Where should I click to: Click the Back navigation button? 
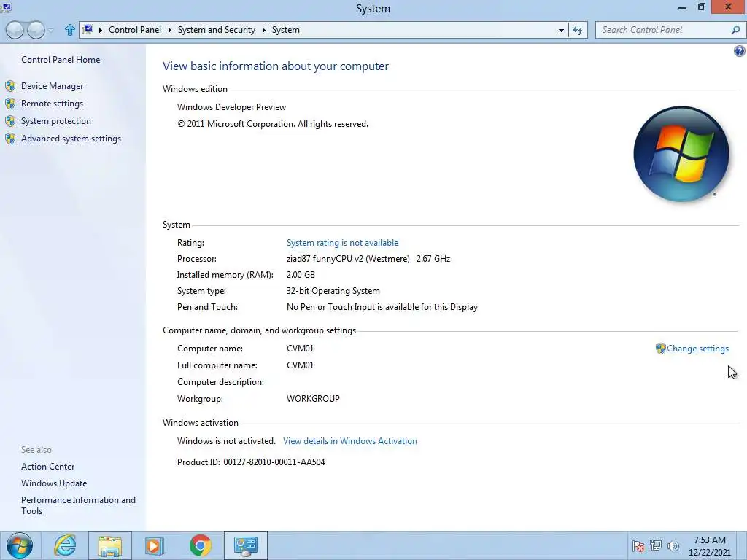15,30
